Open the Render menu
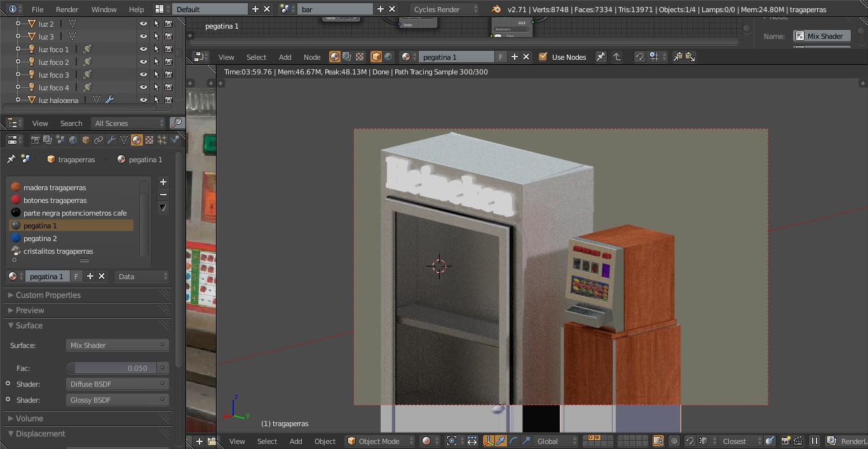 tap(67, 9)
